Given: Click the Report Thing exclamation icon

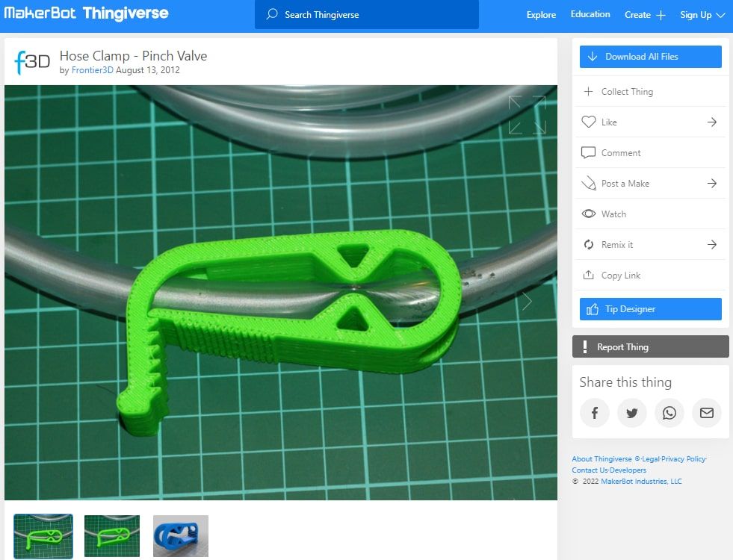Looking at the screenshot, I should [x=584, y=346].
